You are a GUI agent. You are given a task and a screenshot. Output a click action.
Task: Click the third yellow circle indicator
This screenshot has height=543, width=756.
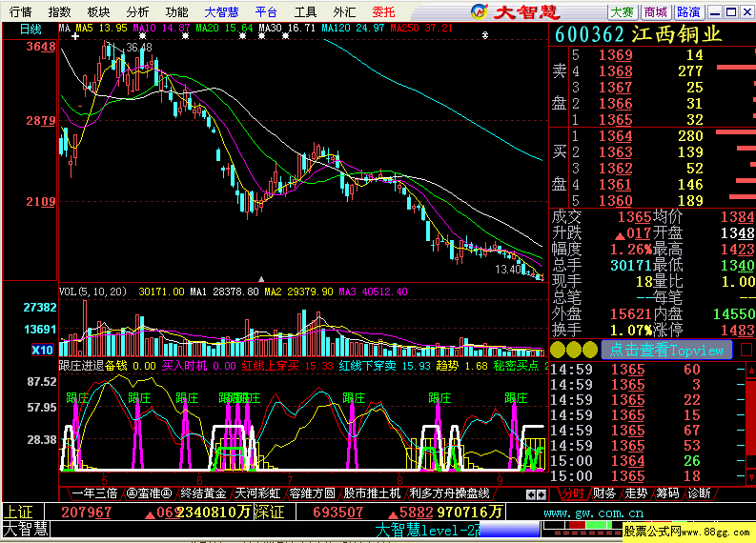point(590,350)
